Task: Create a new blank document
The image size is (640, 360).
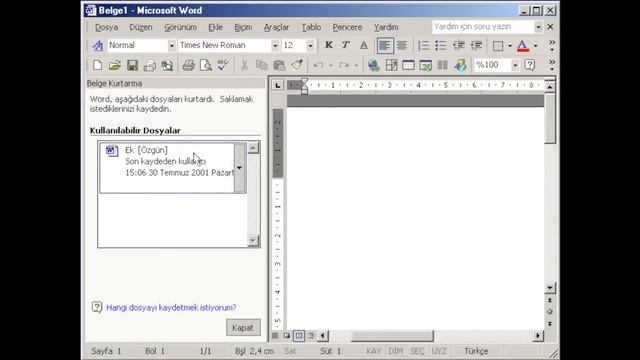Action: tap(98, 65)
